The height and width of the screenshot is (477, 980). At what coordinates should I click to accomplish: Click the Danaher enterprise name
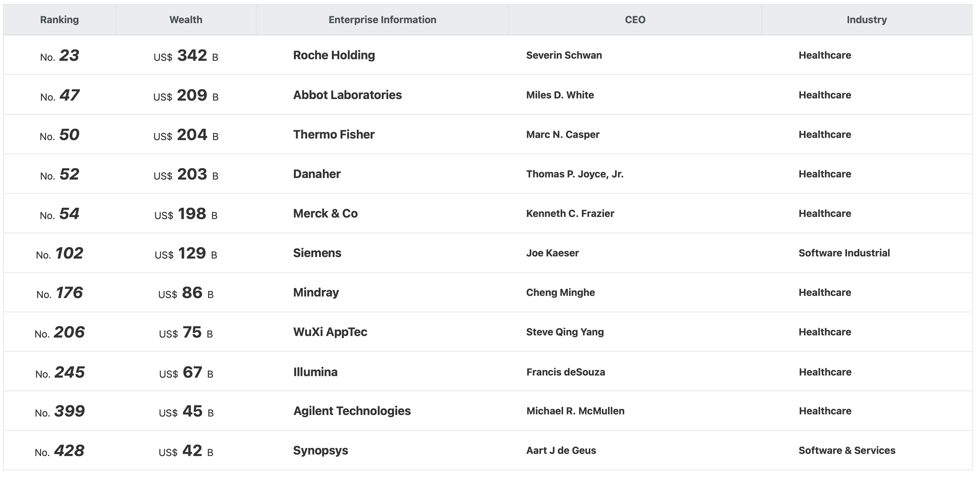[316, 174]
